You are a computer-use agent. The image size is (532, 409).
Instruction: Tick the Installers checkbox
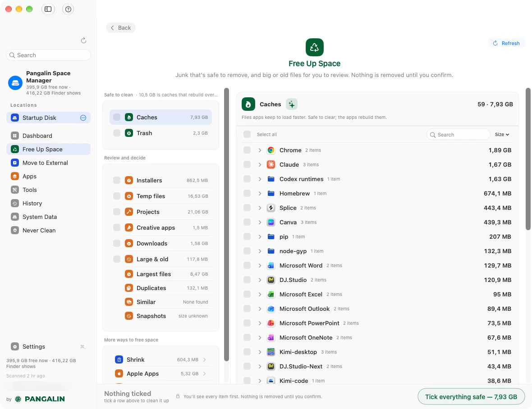tap(117, 180)
